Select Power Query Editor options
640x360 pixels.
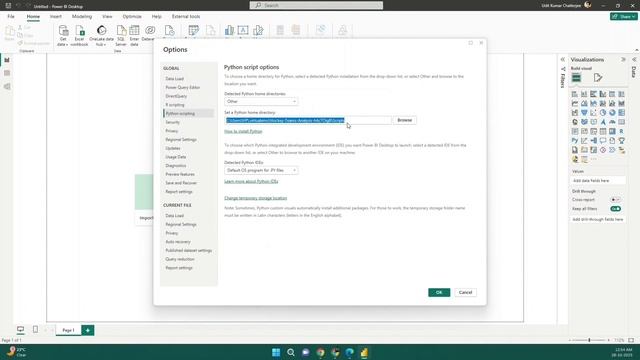point(182,87)
